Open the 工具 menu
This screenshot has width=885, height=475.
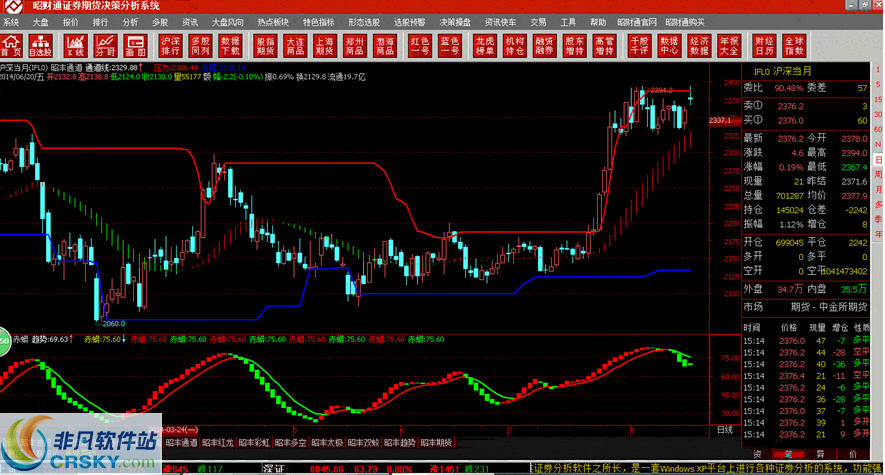(x=568, y=23)
